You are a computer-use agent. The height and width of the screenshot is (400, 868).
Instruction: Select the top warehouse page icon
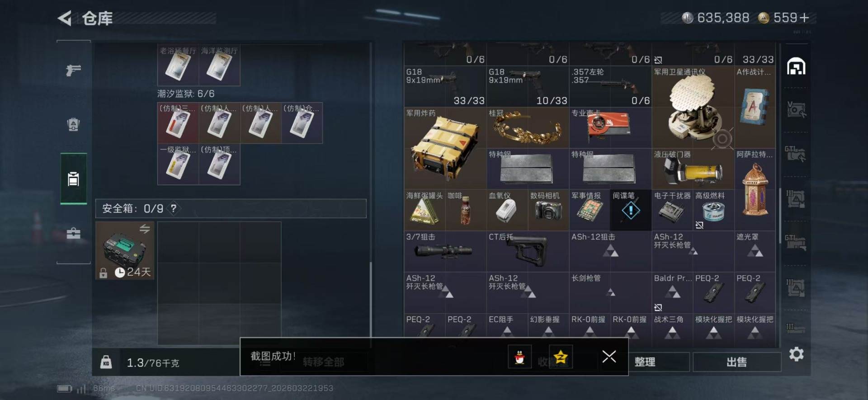796,67
